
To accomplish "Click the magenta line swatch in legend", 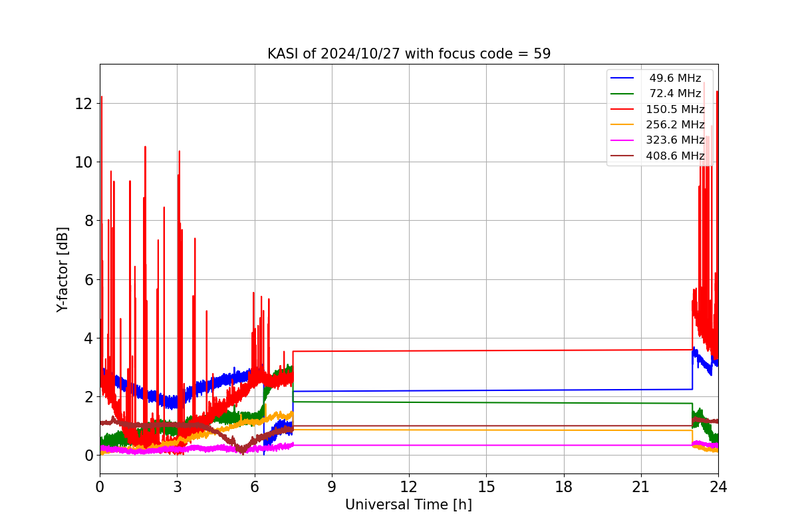I will (622, 140).
